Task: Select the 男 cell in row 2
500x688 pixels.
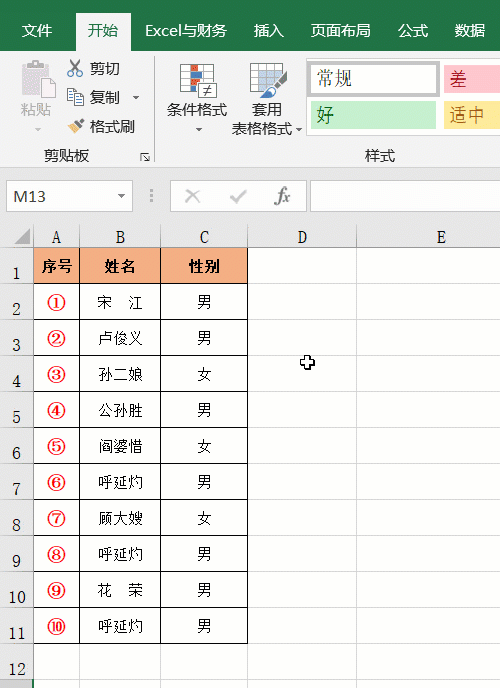Action: point(204,302)
